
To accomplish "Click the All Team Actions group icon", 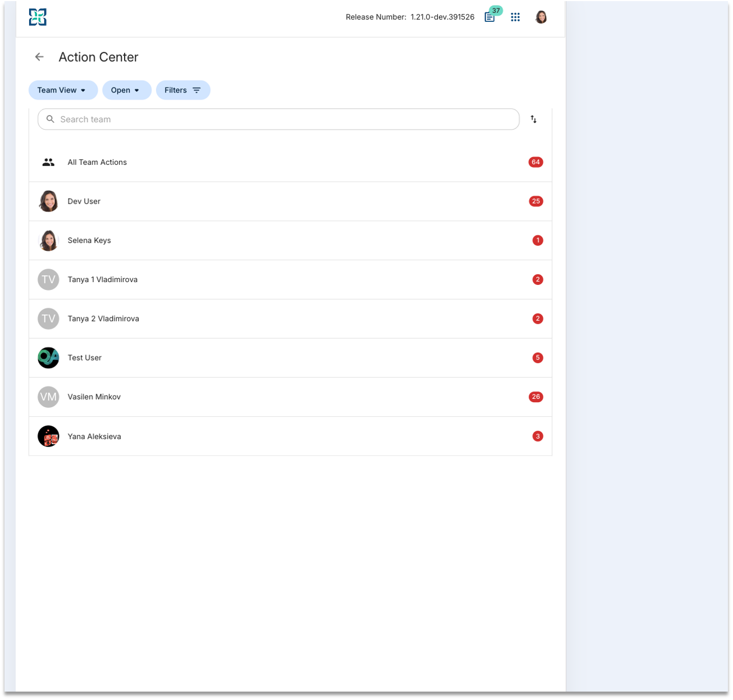I will [x=48, y=162].
